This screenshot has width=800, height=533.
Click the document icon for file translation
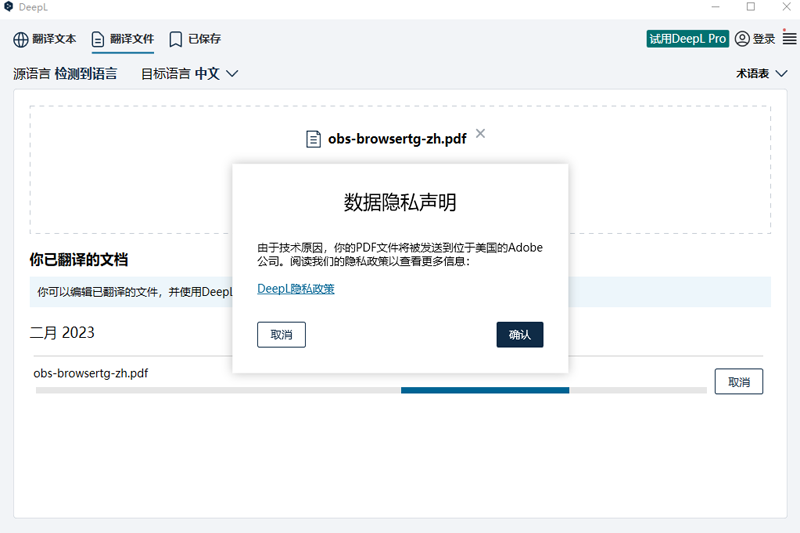(x=98, y=40)
